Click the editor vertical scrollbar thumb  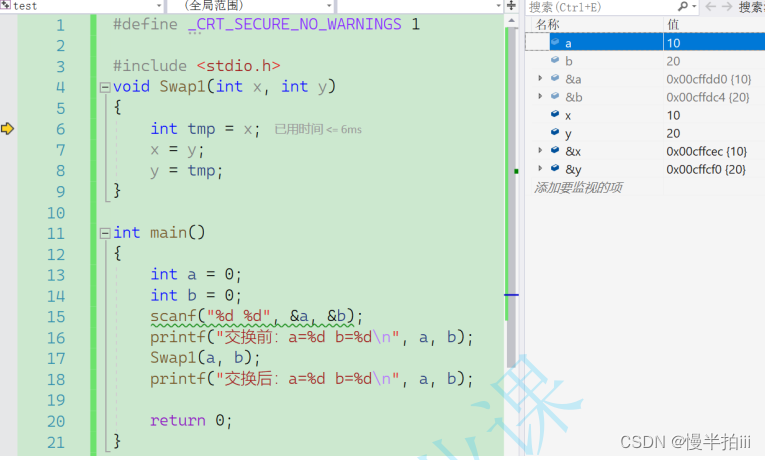511,198
